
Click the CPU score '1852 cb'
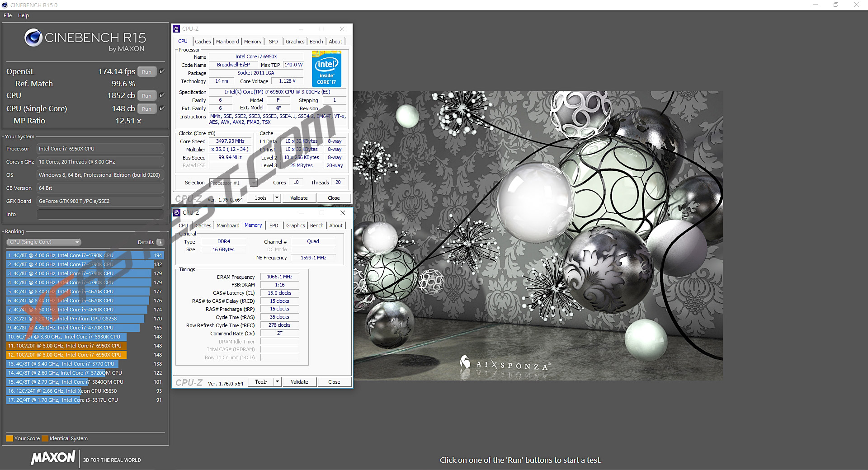click(x=121, y=95)
